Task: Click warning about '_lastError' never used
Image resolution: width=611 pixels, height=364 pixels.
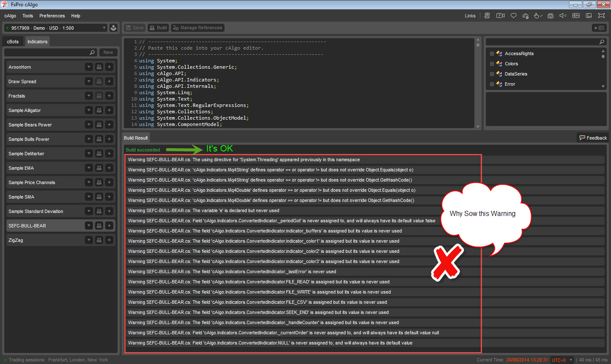Action: [365, 272]
